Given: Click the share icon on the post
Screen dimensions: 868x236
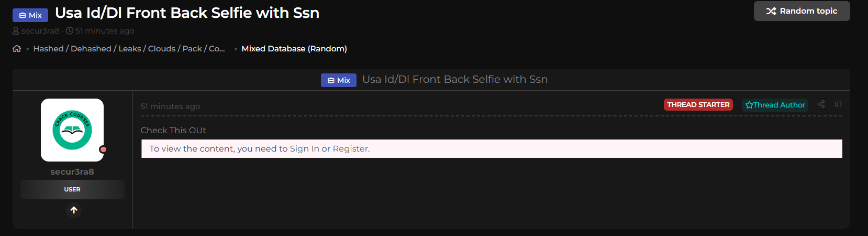Looking at the screenshot, I should (821, 104).
